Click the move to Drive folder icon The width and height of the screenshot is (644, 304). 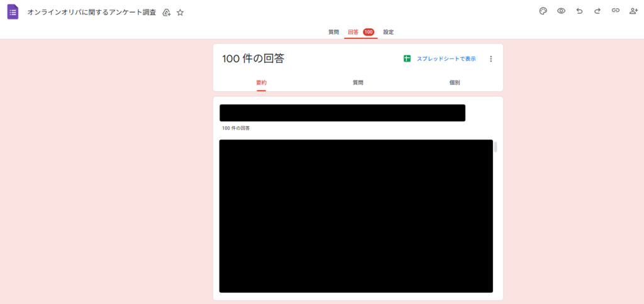[x=167, y=13]
